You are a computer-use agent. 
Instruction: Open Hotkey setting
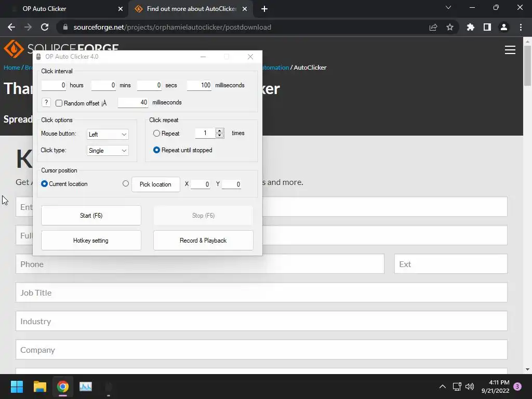[x=91, y=240]
